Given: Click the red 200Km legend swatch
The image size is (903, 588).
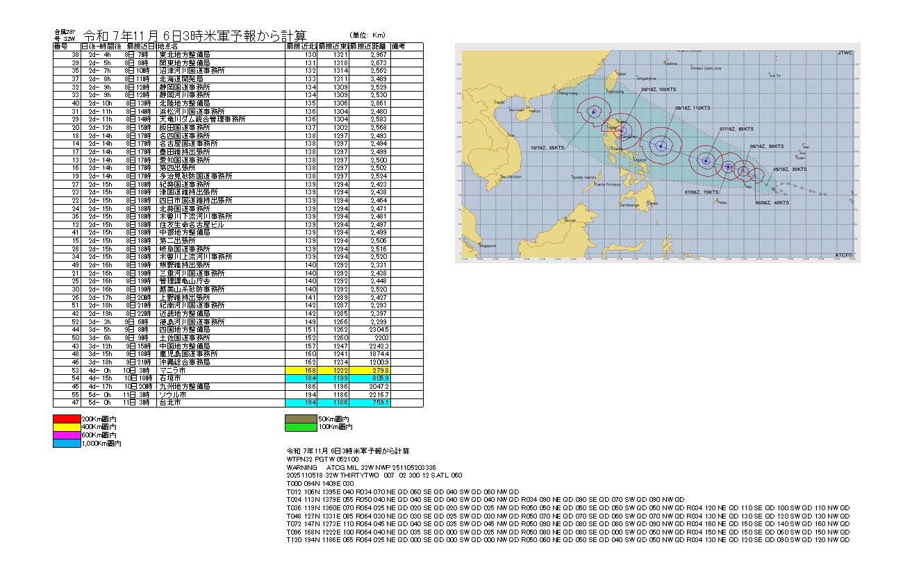Looking at the screenshot, I should click(x=67, y=420).
